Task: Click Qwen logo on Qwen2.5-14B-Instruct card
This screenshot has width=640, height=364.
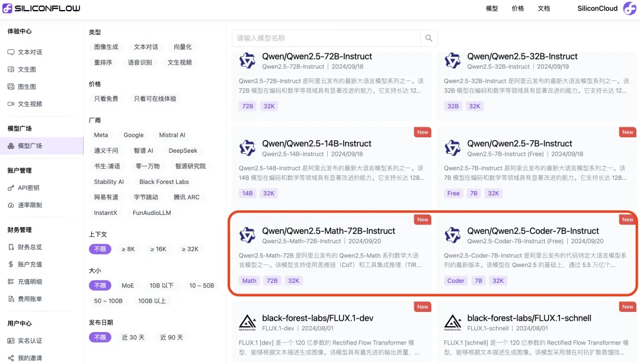Action: pos(247,148)
